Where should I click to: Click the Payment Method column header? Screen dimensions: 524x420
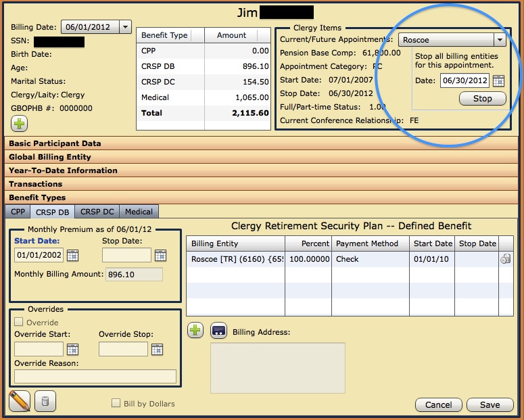point(371,243)
